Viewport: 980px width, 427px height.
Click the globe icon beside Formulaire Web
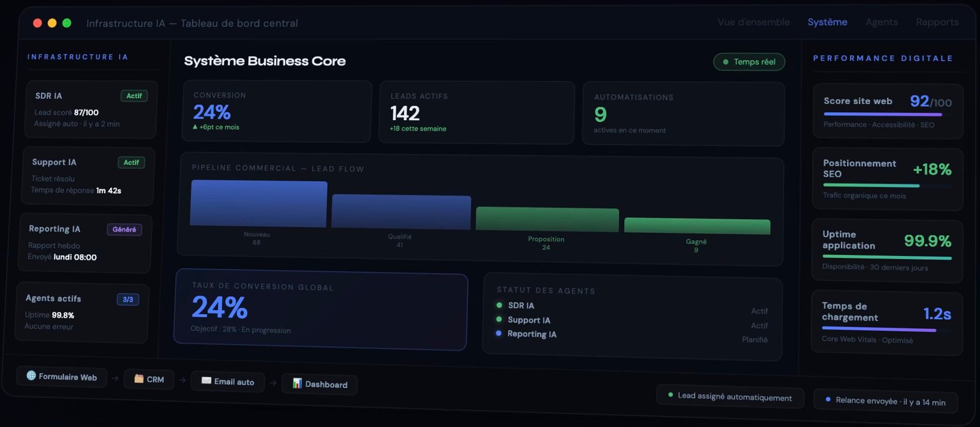tap(31, 376)
